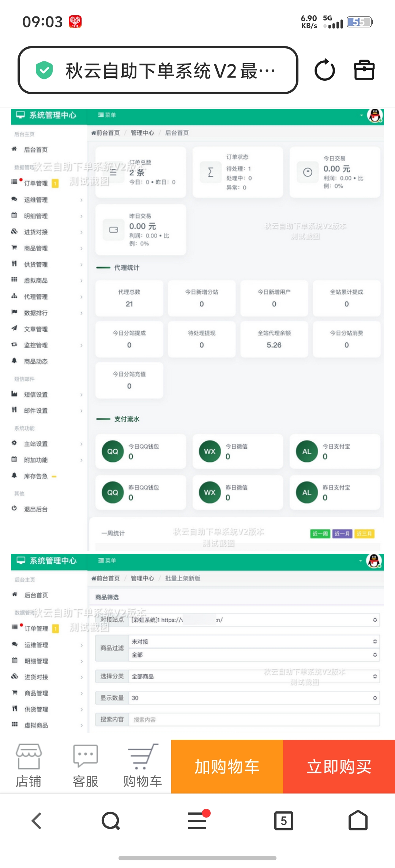Reload the page with the refresh icon
395x868 pixels.
[324, 70]
